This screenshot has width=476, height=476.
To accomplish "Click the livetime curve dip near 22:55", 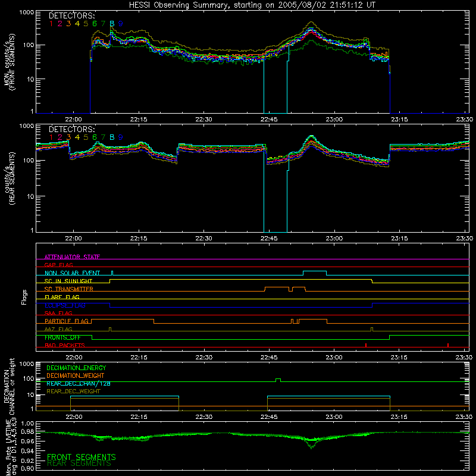I will coord(311,445).
